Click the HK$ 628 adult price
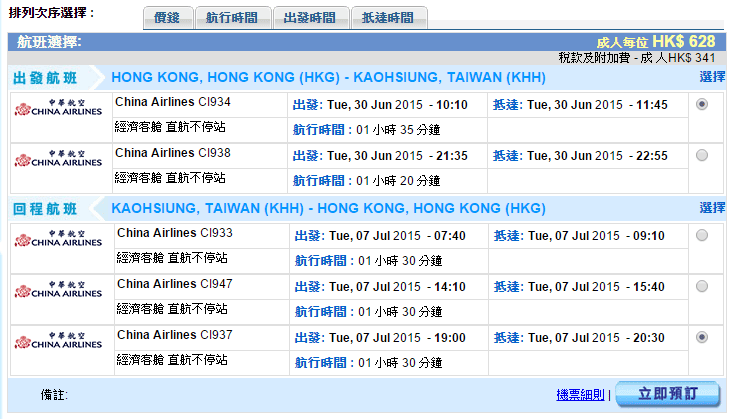 683,41
